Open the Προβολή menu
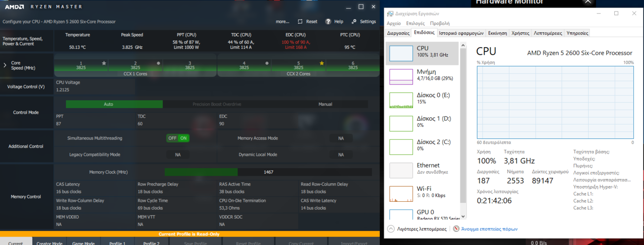The width and height of the screenshot is (644, 245). pos(440,23)
